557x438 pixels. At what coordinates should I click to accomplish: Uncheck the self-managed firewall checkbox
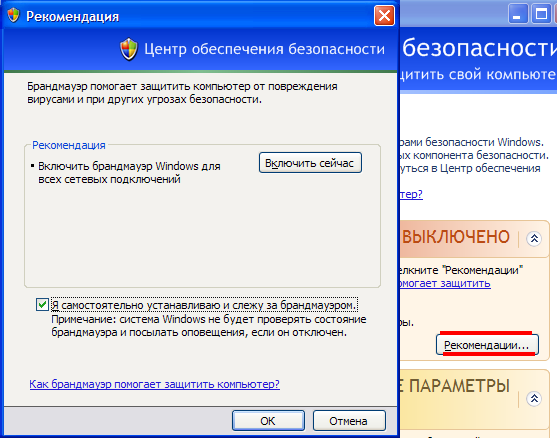tap(42, 304)
